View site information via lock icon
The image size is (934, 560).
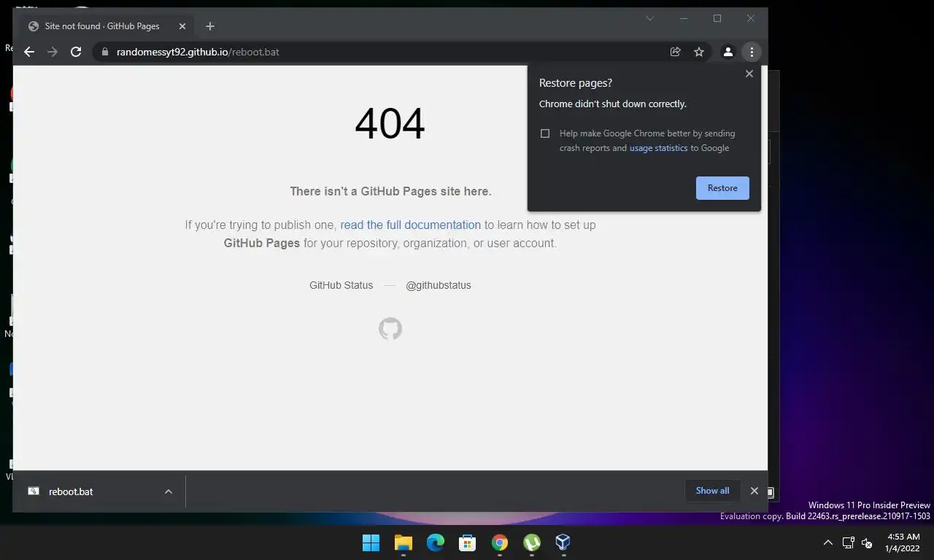tap(104, 52)
